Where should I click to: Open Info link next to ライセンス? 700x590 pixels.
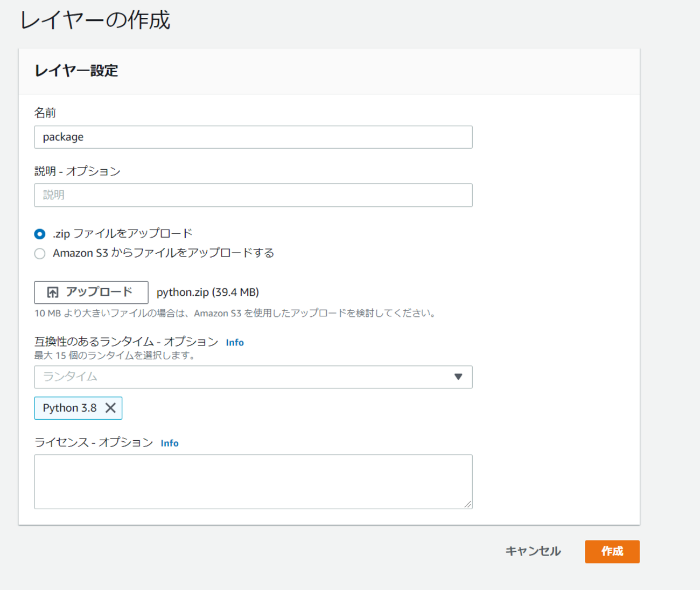click(x=170, y=443)
